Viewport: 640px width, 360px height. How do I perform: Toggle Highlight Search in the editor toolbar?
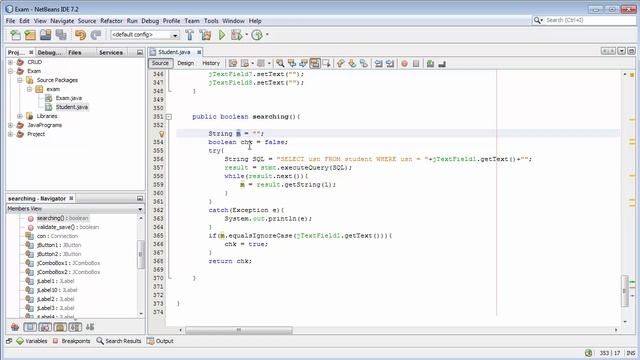(315, 63)
